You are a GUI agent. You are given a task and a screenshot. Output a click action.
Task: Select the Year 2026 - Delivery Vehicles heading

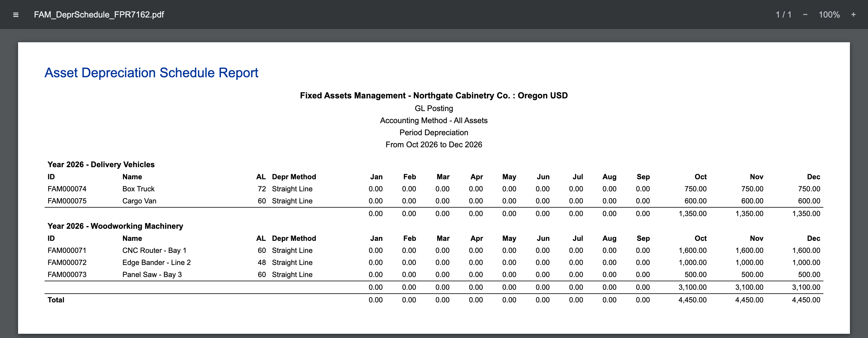click(101, 164)
